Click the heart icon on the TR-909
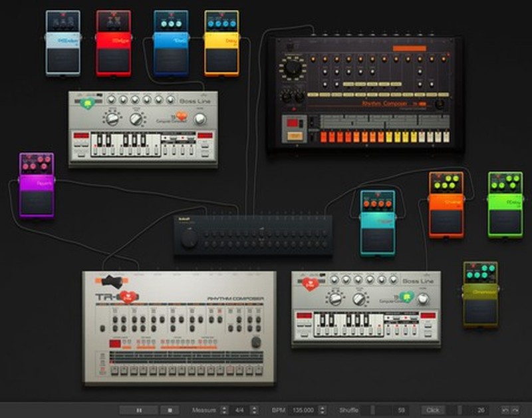The width and height of the screenshot is (532, 418). tap(128, 297)
